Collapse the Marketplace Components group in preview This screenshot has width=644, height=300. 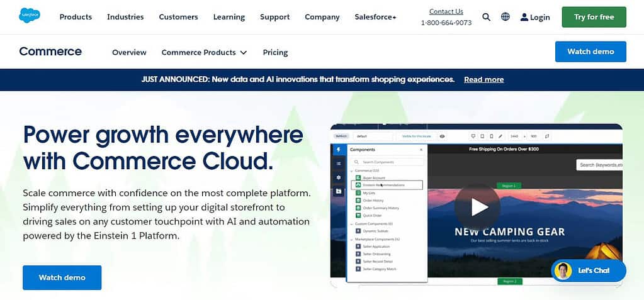point(351,240)
